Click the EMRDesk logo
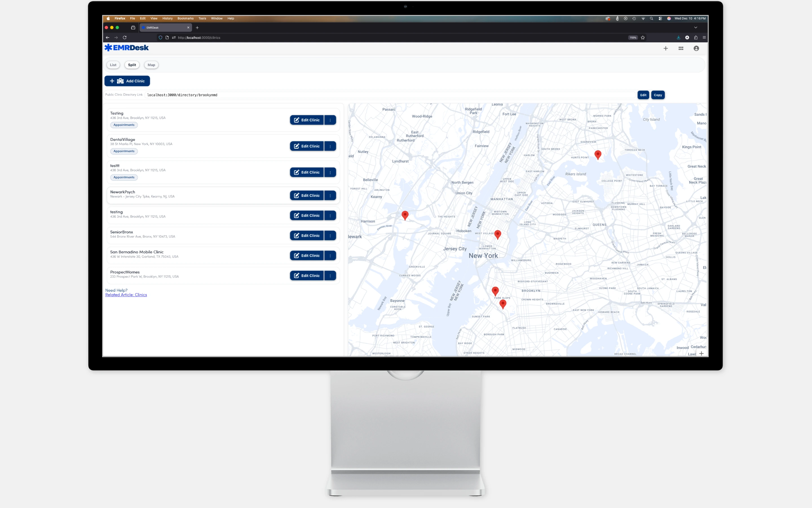 pos(127,48)
